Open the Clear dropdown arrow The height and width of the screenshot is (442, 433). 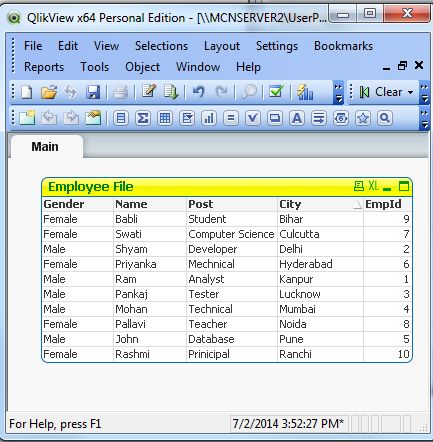coord(410,92)
